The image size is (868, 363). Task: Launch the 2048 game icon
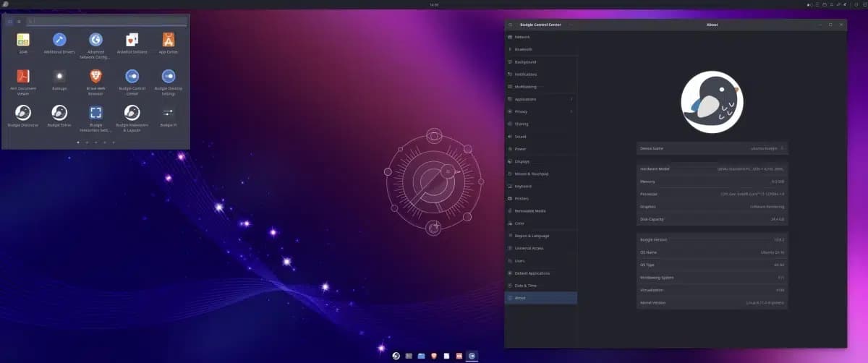tap(22, 41)
